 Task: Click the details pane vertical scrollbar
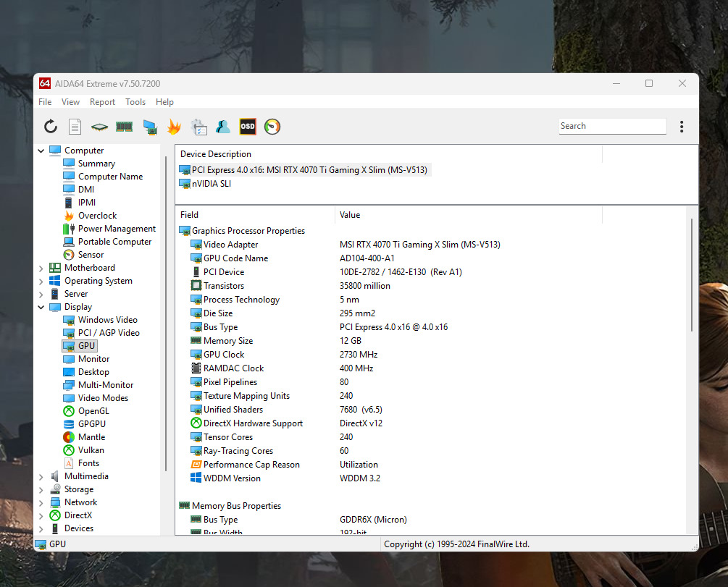691,275
